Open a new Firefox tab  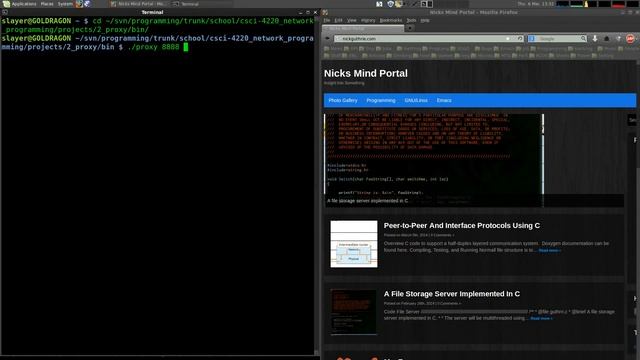click(x=410, y=28)
